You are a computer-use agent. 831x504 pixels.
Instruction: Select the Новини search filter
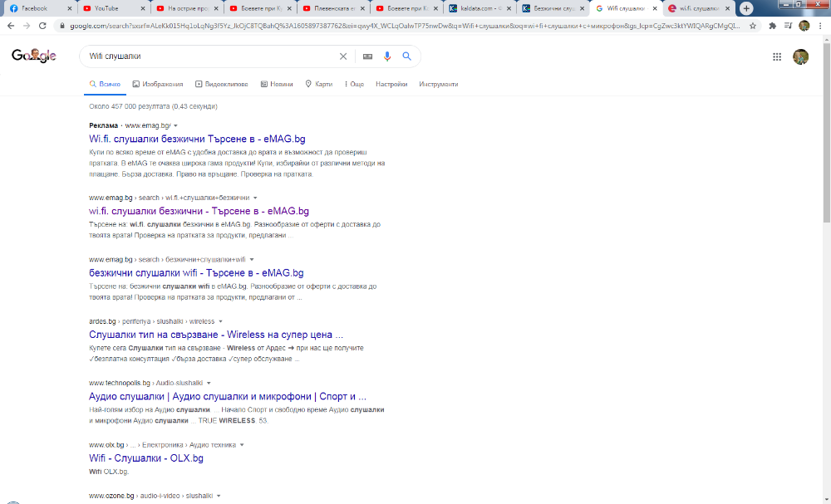tap(277, 84)
